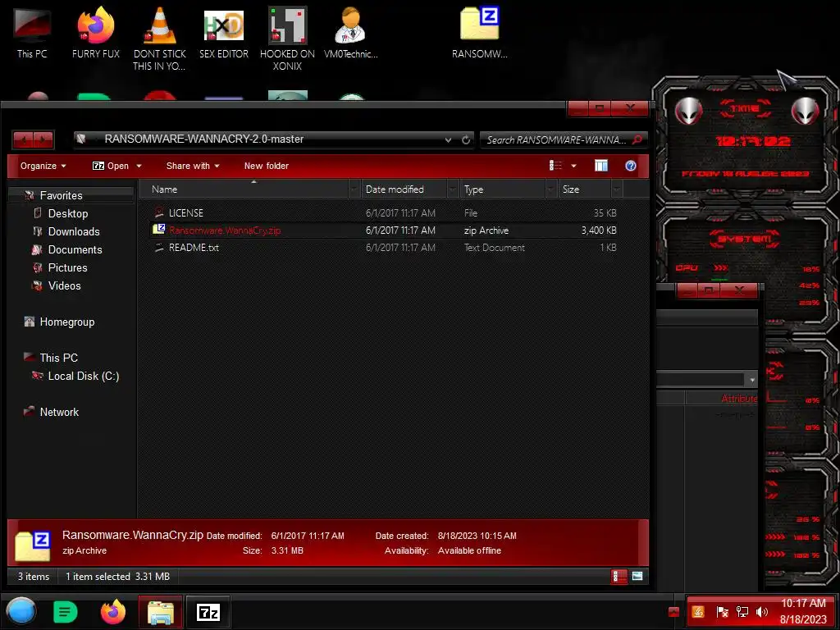Go forward in Explorer navigation
Screen dimensions: 840x630
pyautogui.click(x=43, y=140)
